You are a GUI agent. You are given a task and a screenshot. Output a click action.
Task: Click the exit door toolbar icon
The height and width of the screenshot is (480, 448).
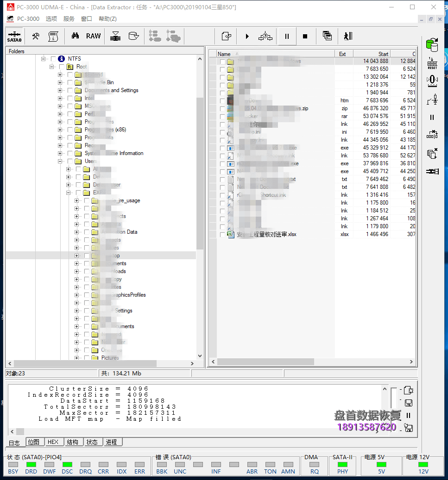[348, 36]
